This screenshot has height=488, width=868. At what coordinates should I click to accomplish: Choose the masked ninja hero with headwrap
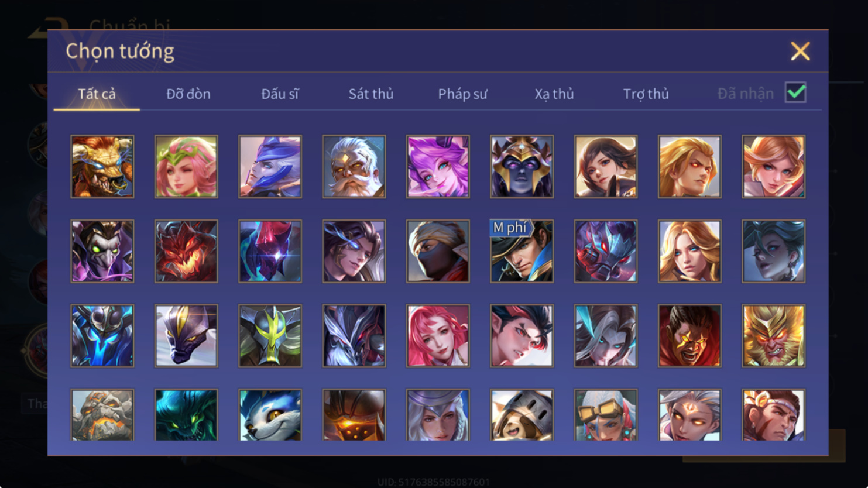(x=438, y=251)
